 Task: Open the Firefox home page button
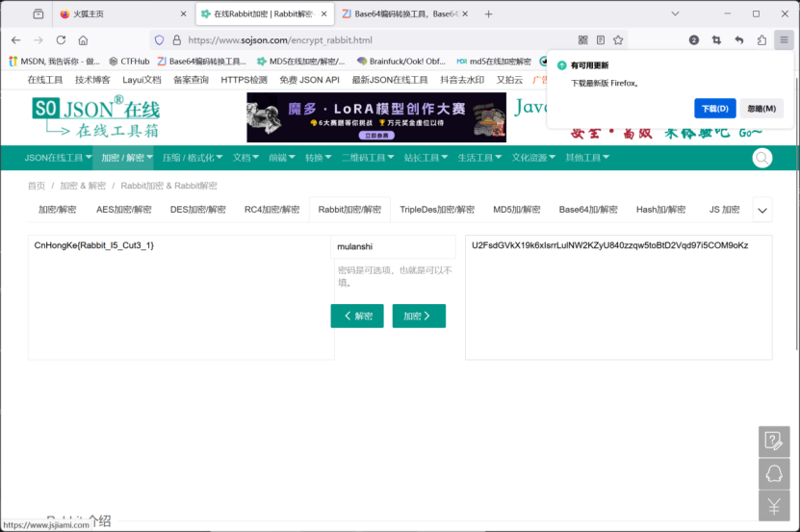83,40
